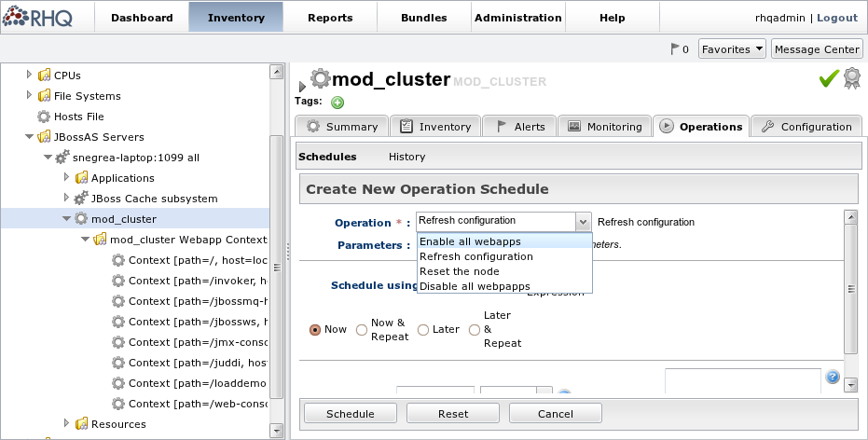Click the CPUs folder icon
The image size is (868, 440).
coord(45,76)
